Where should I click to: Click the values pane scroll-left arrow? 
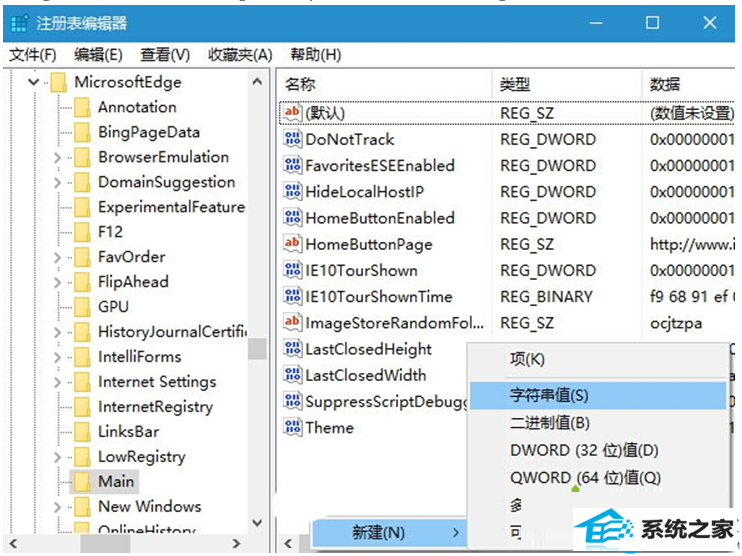[x=288, y=544]
